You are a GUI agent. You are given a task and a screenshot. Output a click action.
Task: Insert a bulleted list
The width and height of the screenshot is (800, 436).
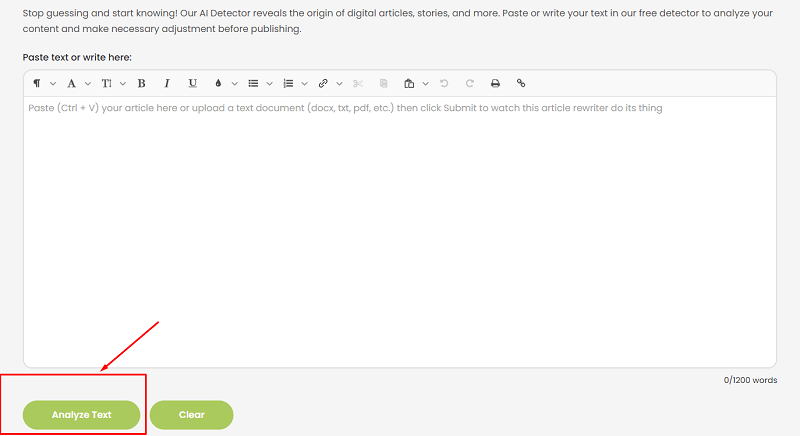(x=253, y=83)
